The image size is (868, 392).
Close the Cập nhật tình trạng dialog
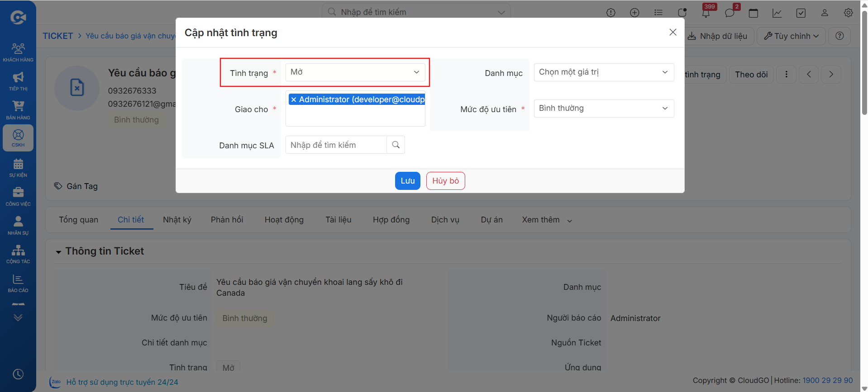673,32
